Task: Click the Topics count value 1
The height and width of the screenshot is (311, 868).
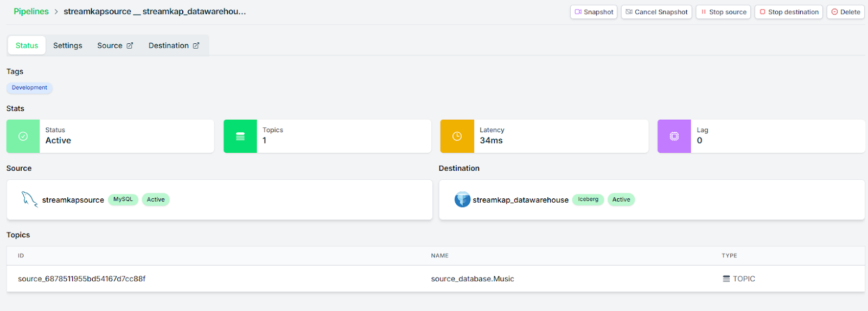Action: pyautogui.click(x=264, y=140)
